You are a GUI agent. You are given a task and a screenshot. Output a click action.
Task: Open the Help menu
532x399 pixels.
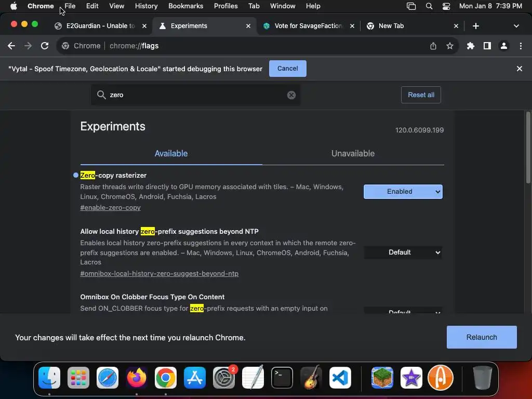pos(313,6)
